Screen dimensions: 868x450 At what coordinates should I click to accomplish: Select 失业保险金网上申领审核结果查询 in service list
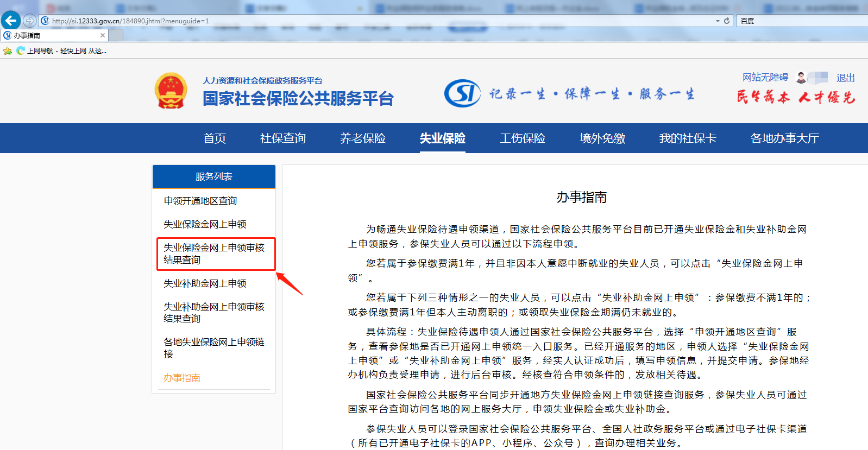[x=214, y=253]
